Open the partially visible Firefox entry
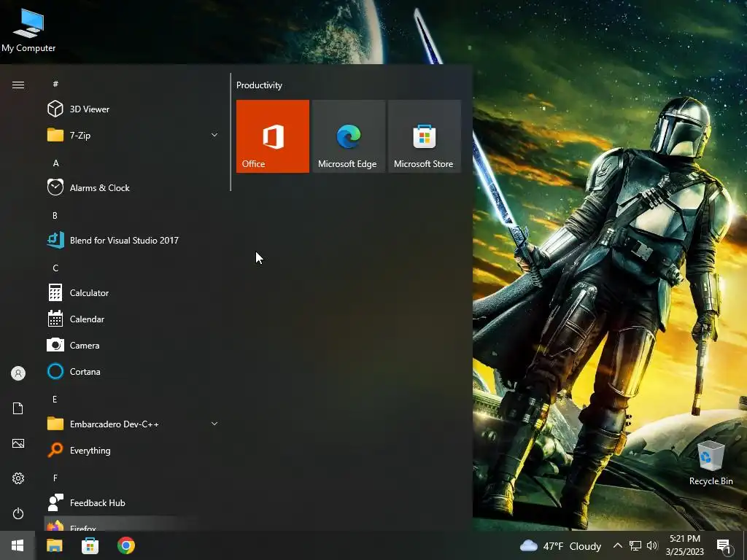Image resolution: width=747 pixels, height=560 pixels. pos(133,524)
